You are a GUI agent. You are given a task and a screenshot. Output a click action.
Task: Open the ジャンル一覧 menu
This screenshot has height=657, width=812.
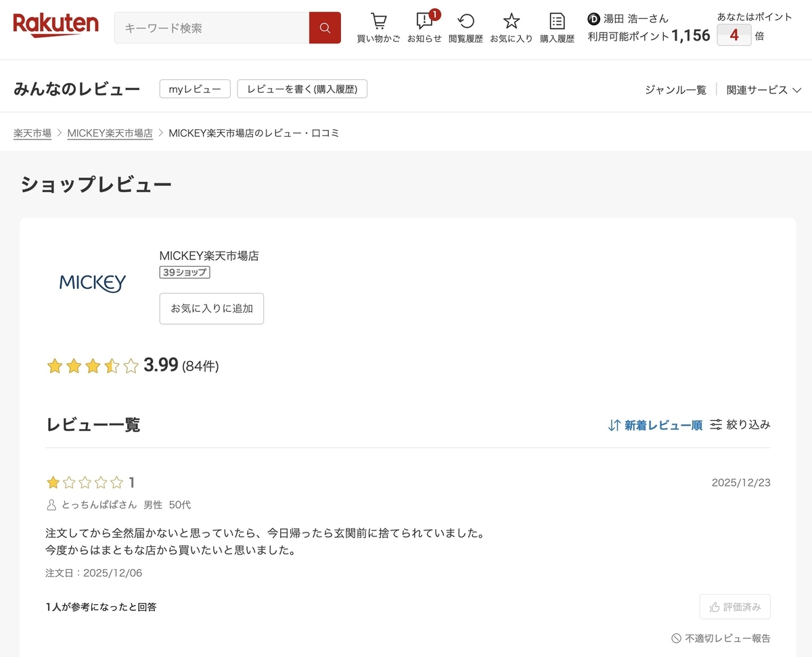(675, 89)
